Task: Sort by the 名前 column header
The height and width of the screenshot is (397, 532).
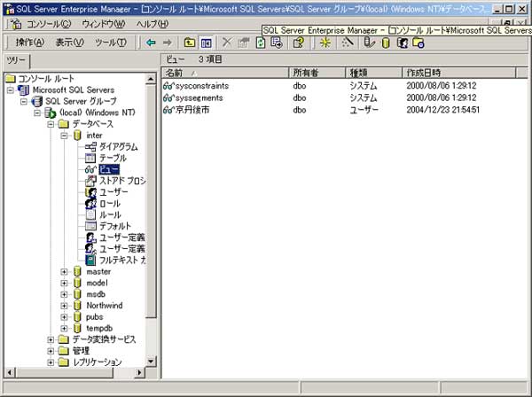Action: [x=225, y=73]
